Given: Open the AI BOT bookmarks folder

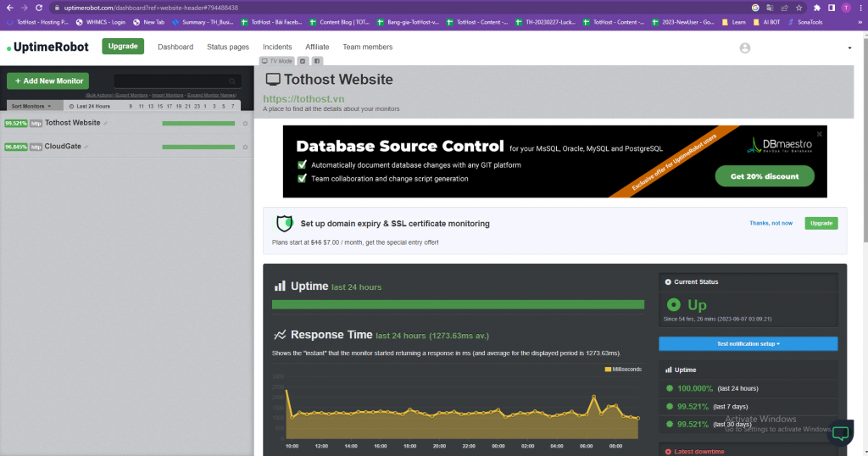Looking at the screenshot, I should [x=766, y=22].
